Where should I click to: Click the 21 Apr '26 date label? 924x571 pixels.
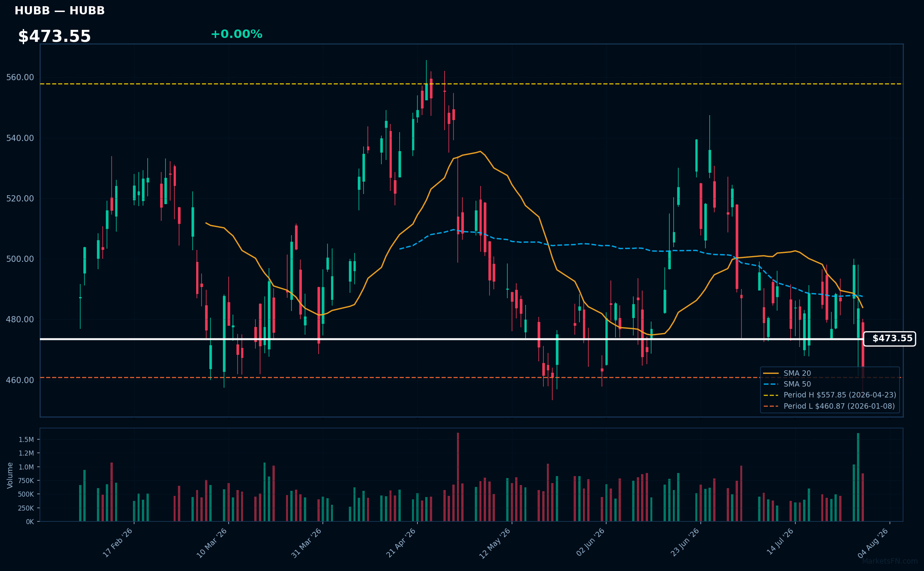pyautogui.click(x=401, y=543)
